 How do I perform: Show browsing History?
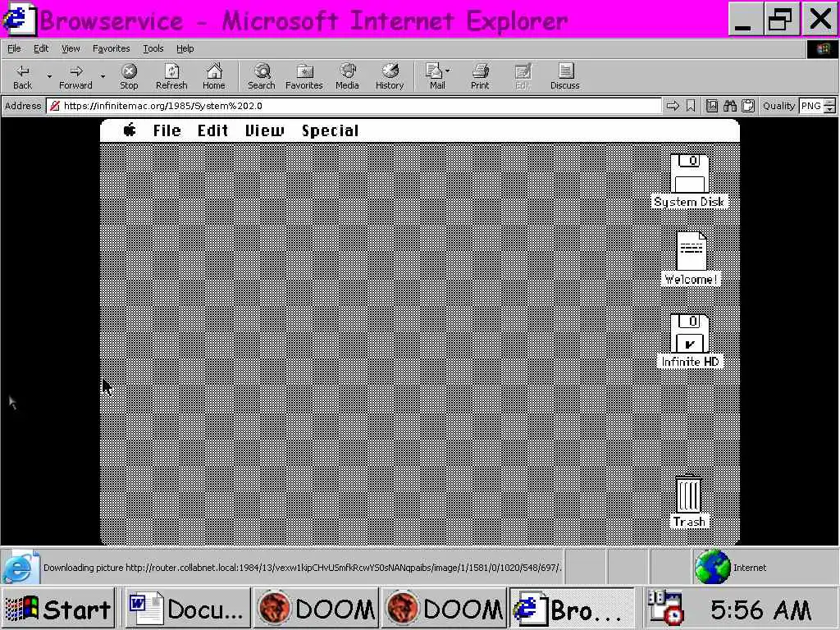[x=390, y=76]
